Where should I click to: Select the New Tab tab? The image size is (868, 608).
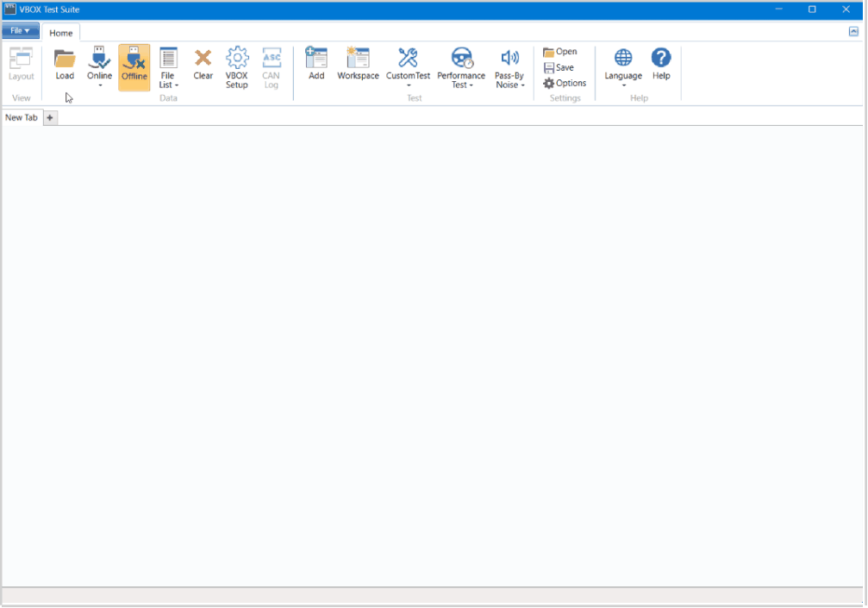[x=22, y=118]
